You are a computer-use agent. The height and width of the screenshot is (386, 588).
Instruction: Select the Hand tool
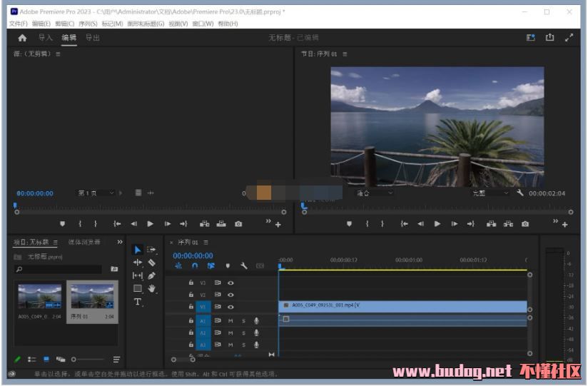(151, 289)
